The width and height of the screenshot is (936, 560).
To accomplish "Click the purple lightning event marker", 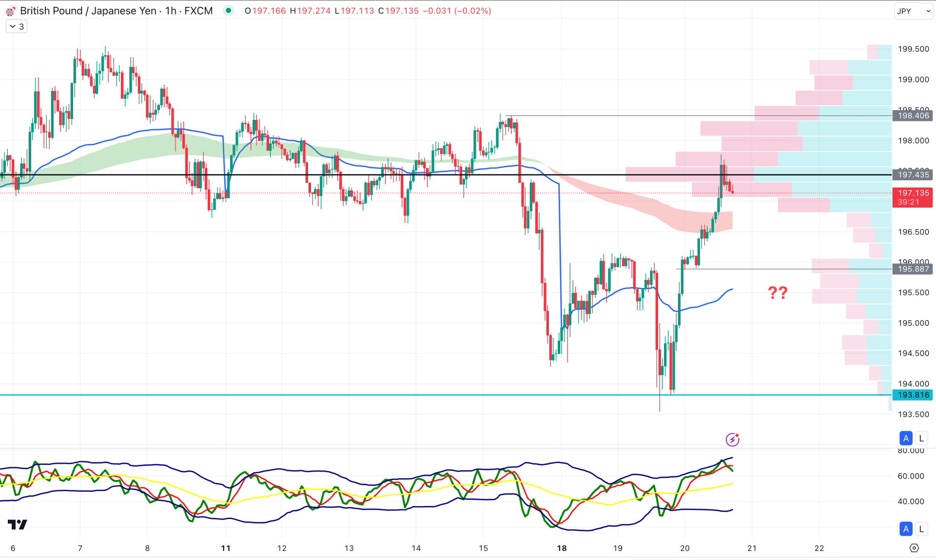I will pyautogui.click(x=732, y=439).
